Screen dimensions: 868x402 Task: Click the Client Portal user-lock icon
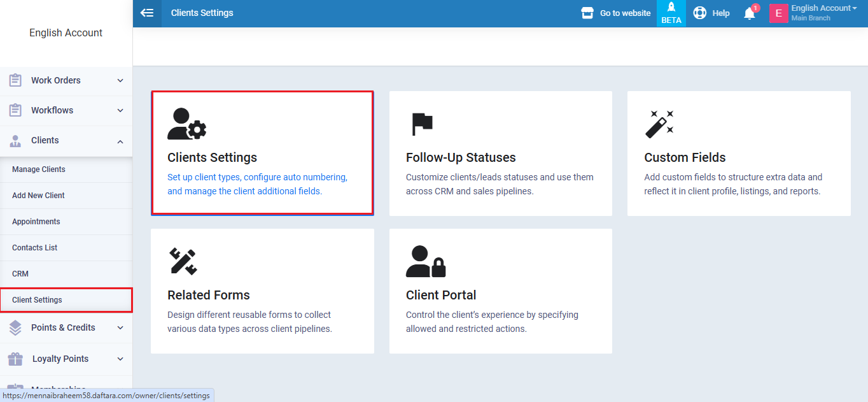point(426,261)
